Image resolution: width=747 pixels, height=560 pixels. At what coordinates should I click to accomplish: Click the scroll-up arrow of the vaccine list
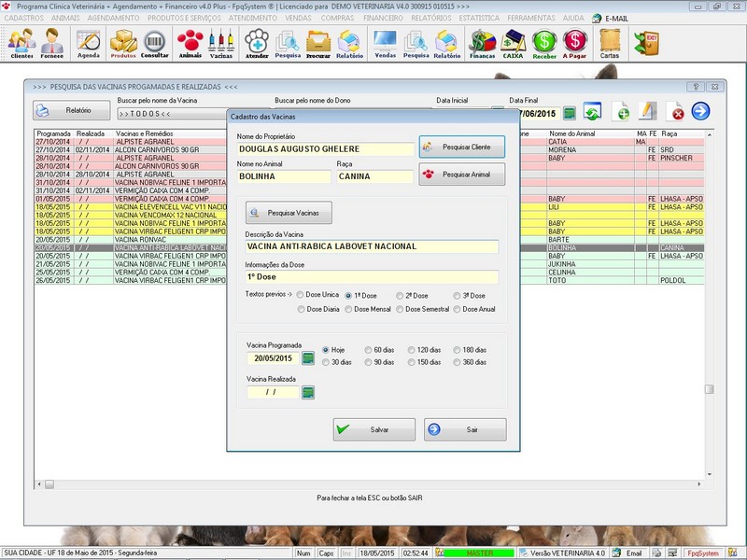click(x=710, y=134)
